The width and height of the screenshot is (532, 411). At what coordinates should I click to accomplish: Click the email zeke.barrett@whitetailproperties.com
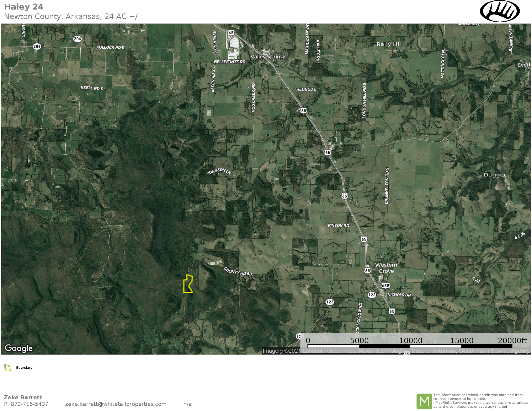(x=116, y=404)
